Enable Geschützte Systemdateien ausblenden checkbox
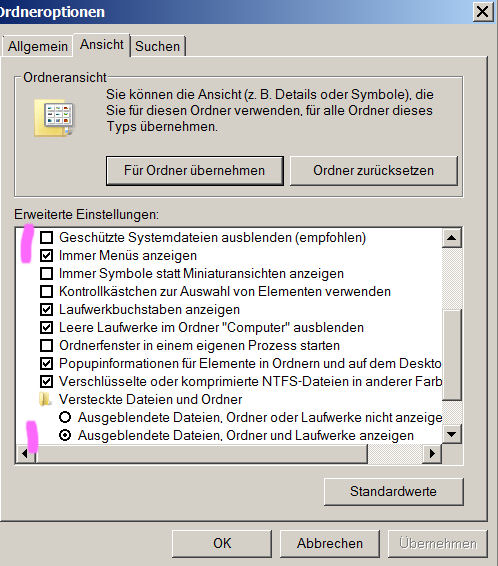The image size is (498, 566). pyautogui.click(x=47, y=238)
